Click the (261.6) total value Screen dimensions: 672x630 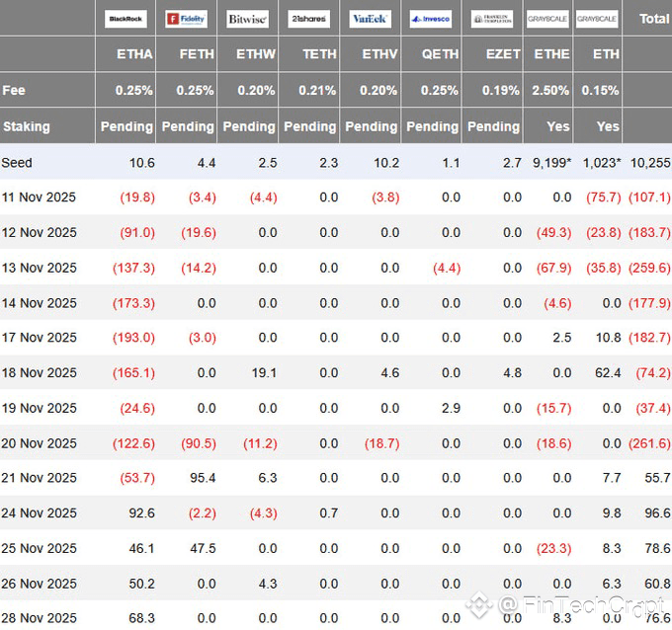point(649,443)
